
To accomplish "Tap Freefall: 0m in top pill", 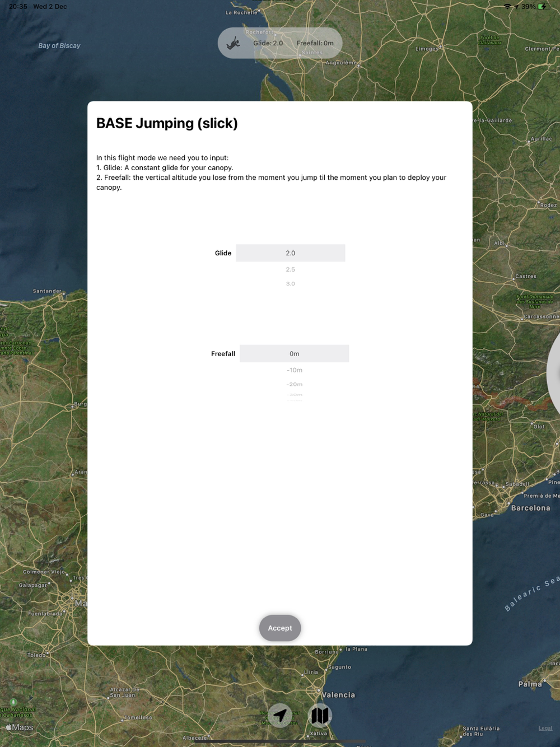I will pyautogui.click(x=315, y=43).
